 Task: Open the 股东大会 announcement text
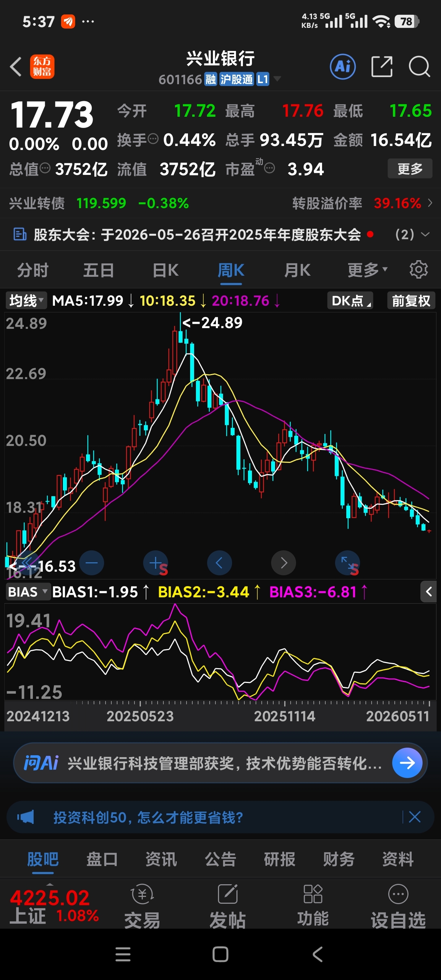pos(197,235)
